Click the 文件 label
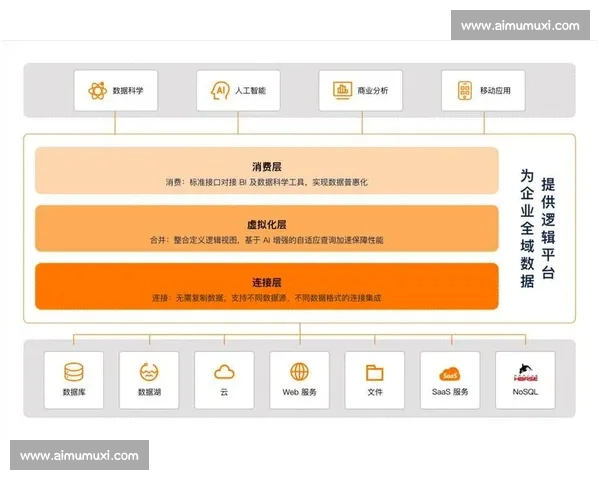Image resolution: width=600 pixels, height=480 pixels. (375, 392)
